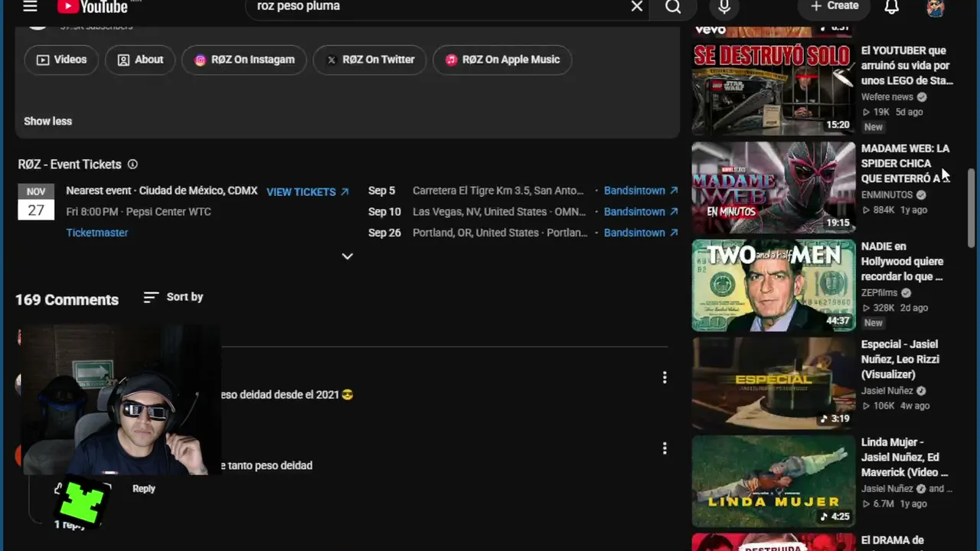Click the magnifier search button

pos(673,7)
